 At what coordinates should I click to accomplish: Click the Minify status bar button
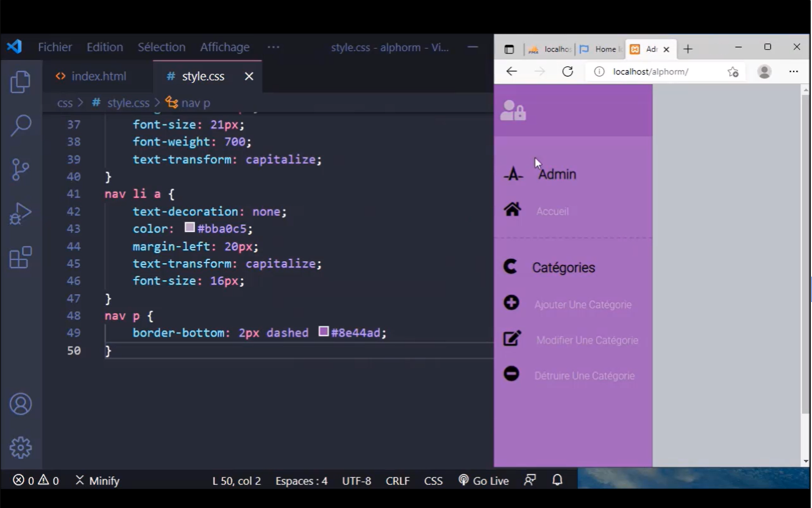97,481
